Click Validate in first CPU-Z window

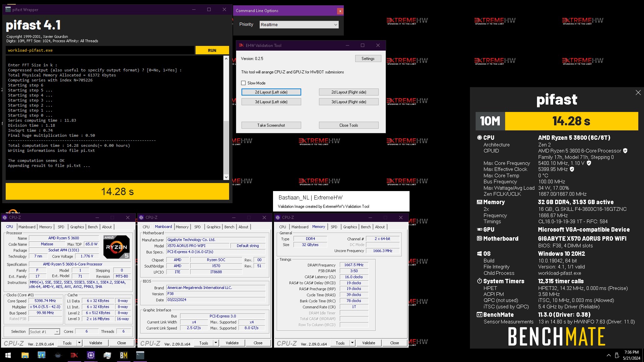tap(96, 343)
